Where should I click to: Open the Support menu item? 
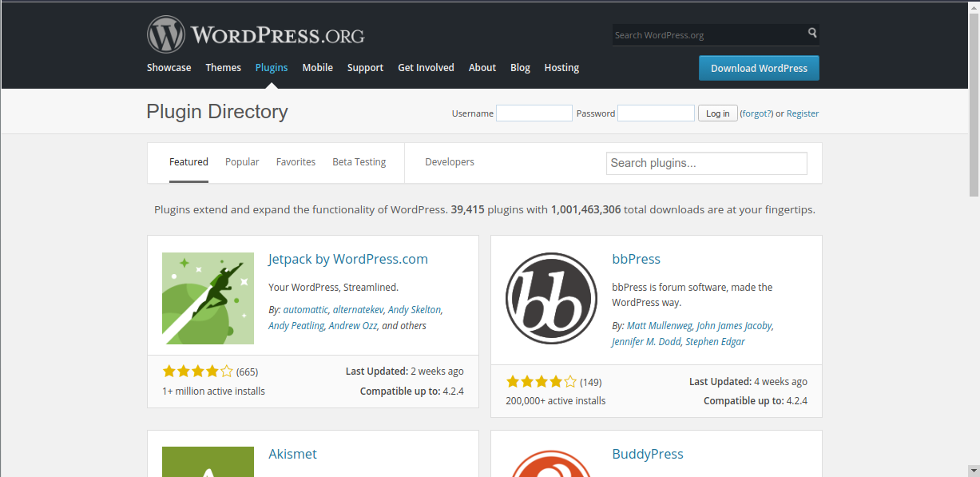(x=365, y=68)
